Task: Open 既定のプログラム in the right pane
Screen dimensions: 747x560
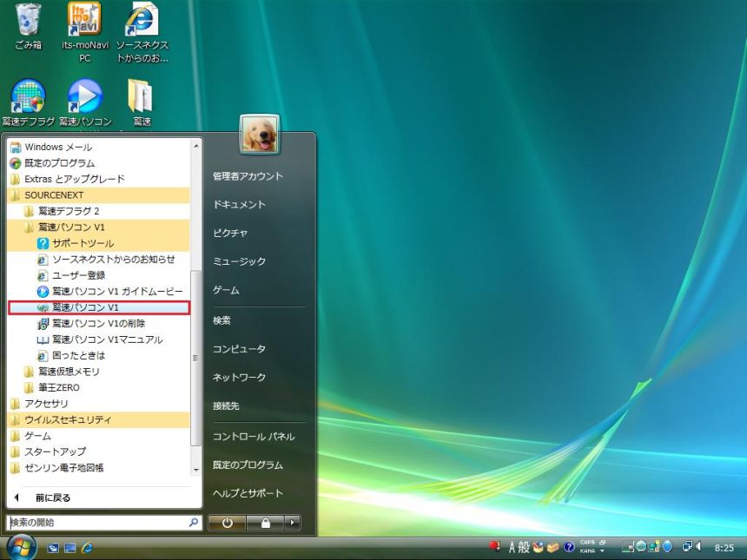Action: (248, 465)
